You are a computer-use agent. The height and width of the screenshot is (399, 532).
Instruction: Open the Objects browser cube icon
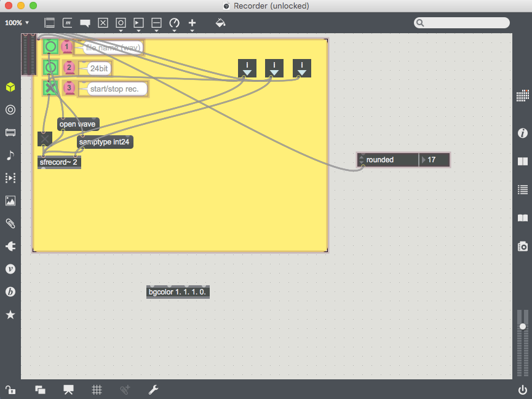click(10, 87)
